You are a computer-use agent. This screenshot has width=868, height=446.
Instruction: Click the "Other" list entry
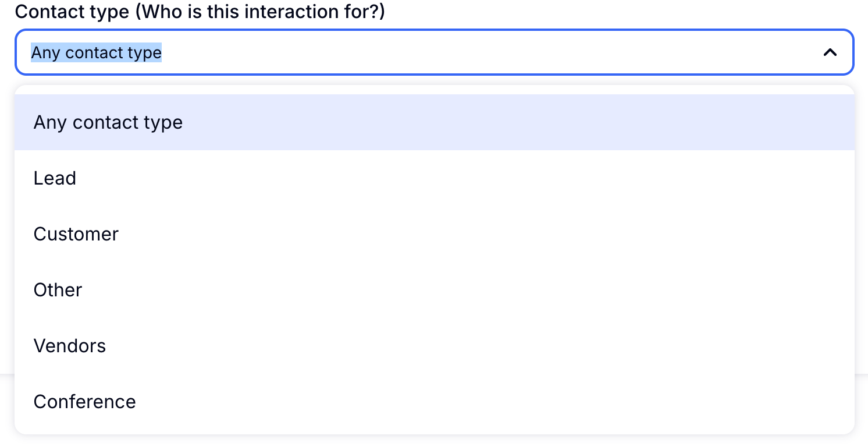click(58, 290)
